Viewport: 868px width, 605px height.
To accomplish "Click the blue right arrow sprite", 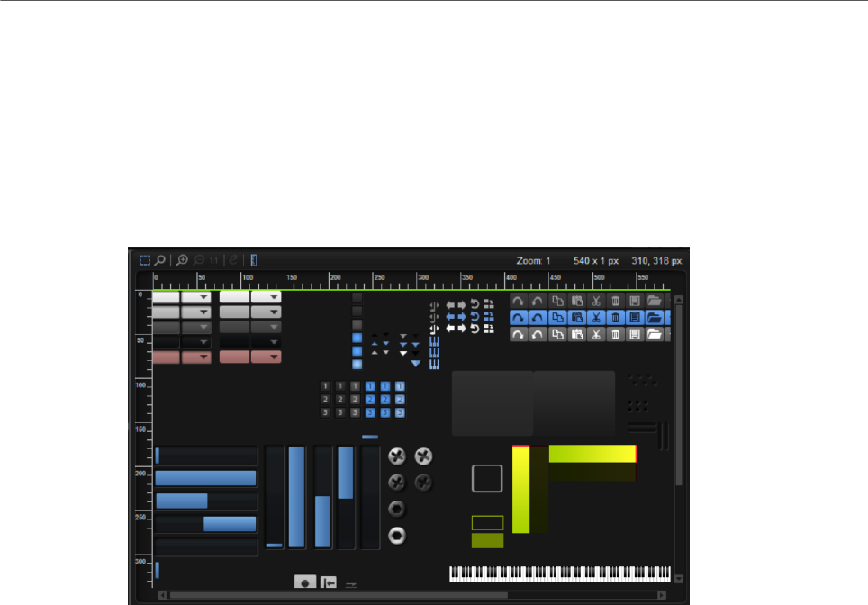I will 462,317.
